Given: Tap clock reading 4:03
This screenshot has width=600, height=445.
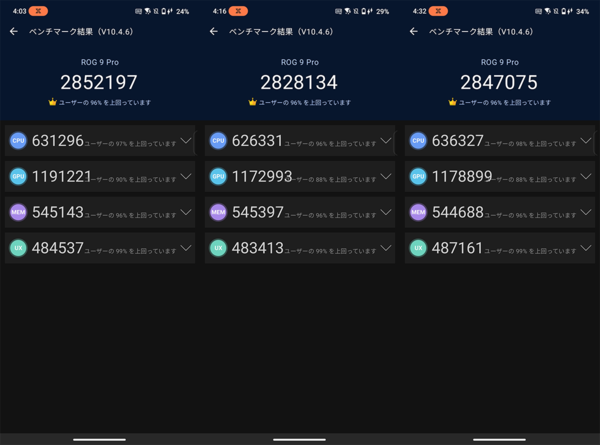Looking at the screenshot, I should 19,11.
